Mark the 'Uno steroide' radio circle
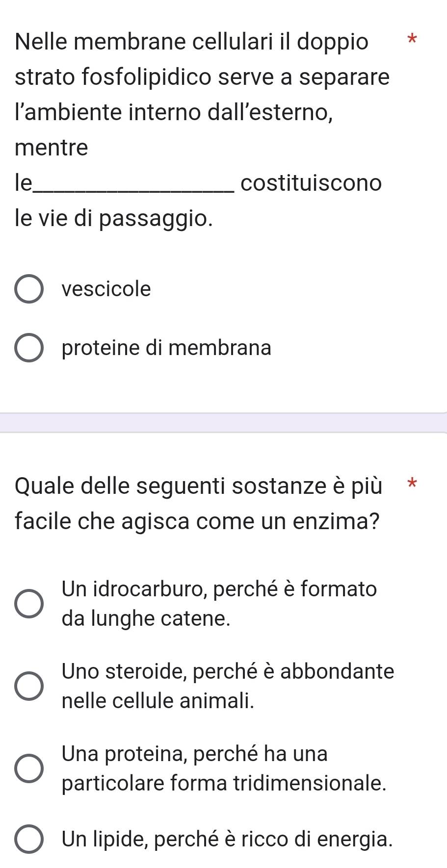The width and height of the screenshot is (447, 868). point(28,686)
